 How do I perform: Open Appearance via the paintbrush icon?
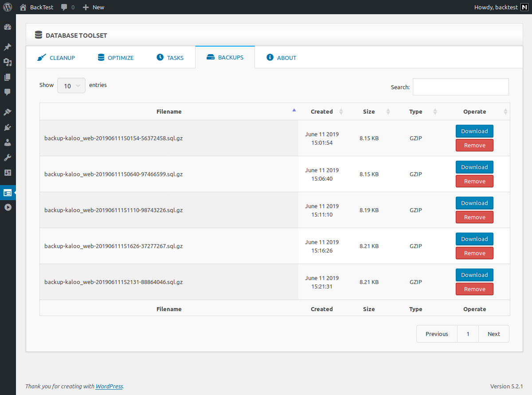(x=8, y=112)
